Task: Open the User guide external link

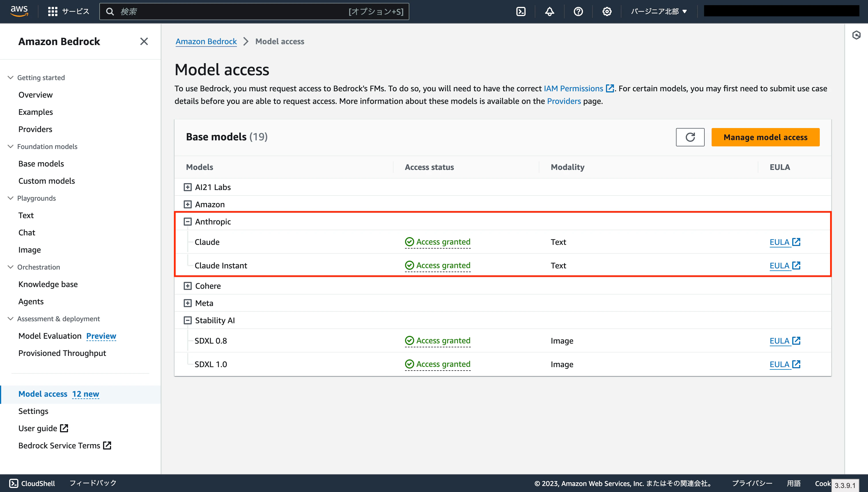Action: [x=43, y=429]
